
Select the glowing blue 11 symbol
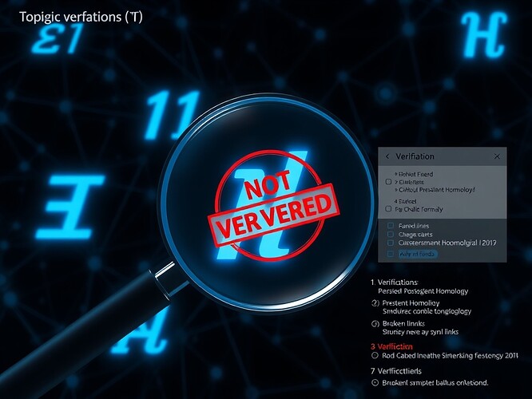173,113
